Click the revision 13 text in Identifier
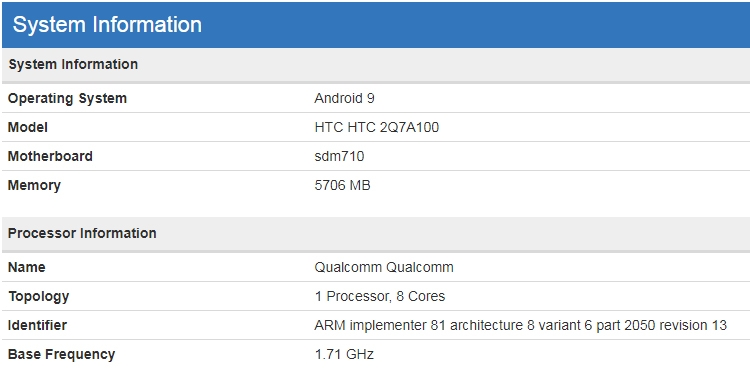The width and height of the screenshot is (750, 385). pos(693,325)
